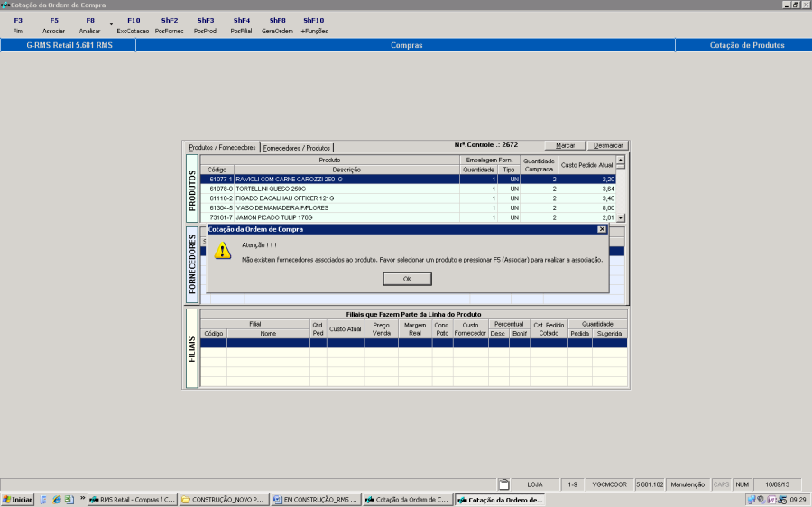Click product code 61304-5

[x=221, y=208]
